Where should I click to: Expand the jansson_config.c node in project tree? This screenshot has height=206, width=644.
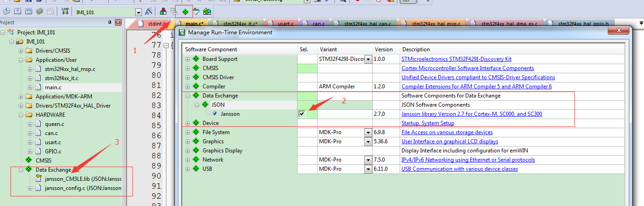tap(30, 188)
